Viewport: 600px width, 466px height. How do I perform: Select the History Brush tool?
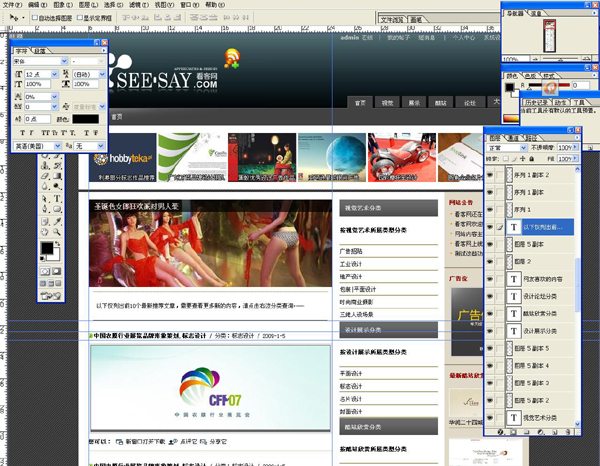pyautogui.click(x=57, y=165)
